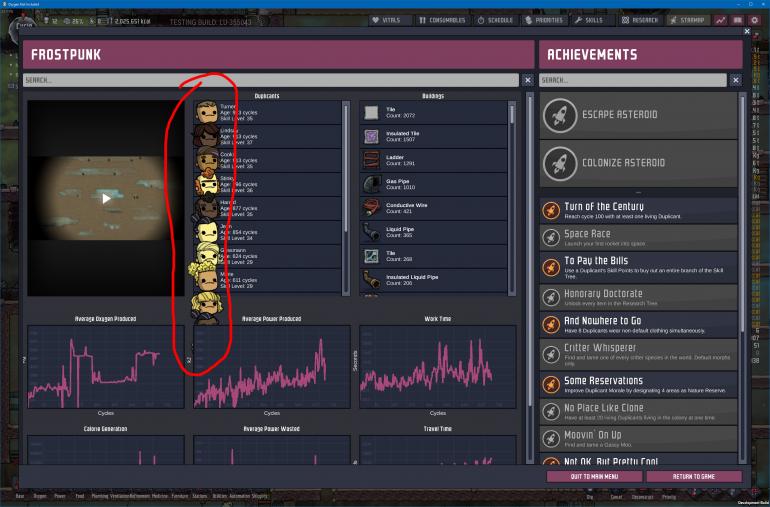Open the Research screen tab
Image resolution: width=770 pixels, height=507 pixels.
[x=640, y=20]
